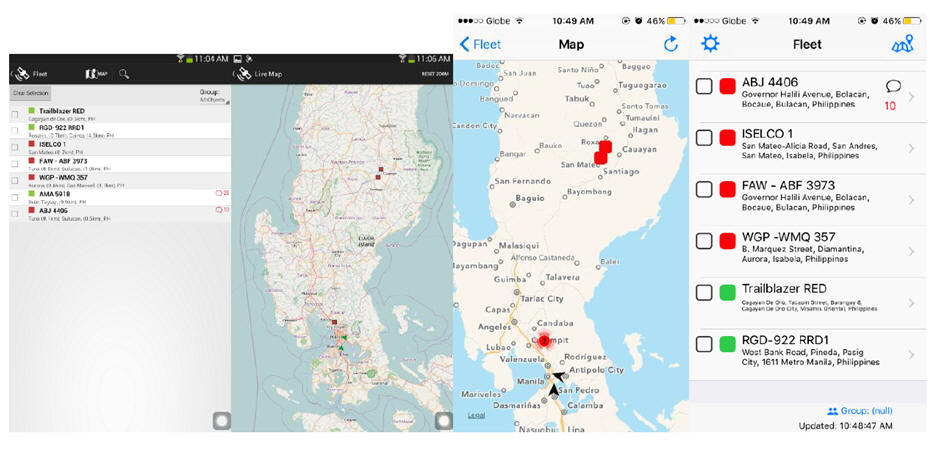
Task: Open the message bubble for ABJ 4406 on iOS
Action: tap(893, 87)
